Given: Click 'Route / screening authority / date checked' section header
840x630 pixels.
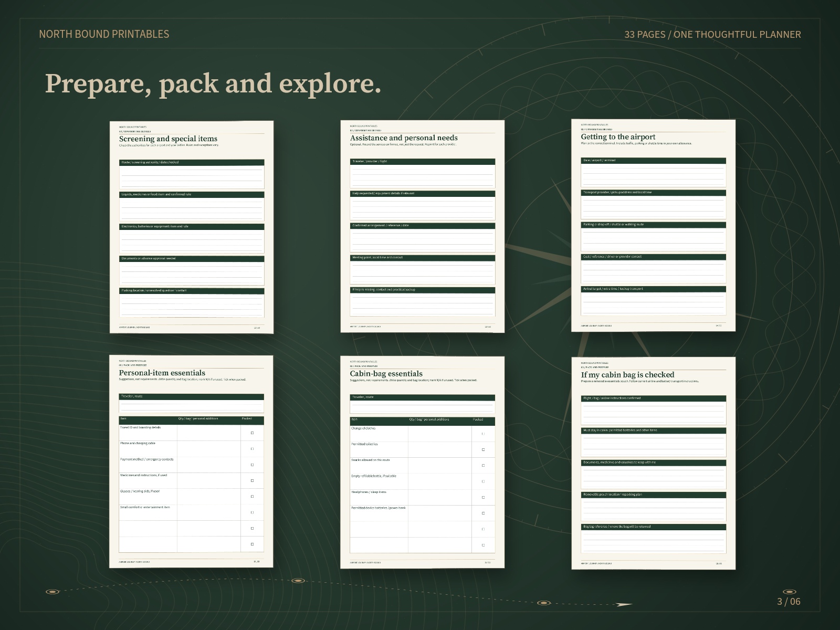Looking at the screenshot, I should [x=192, y=162].
